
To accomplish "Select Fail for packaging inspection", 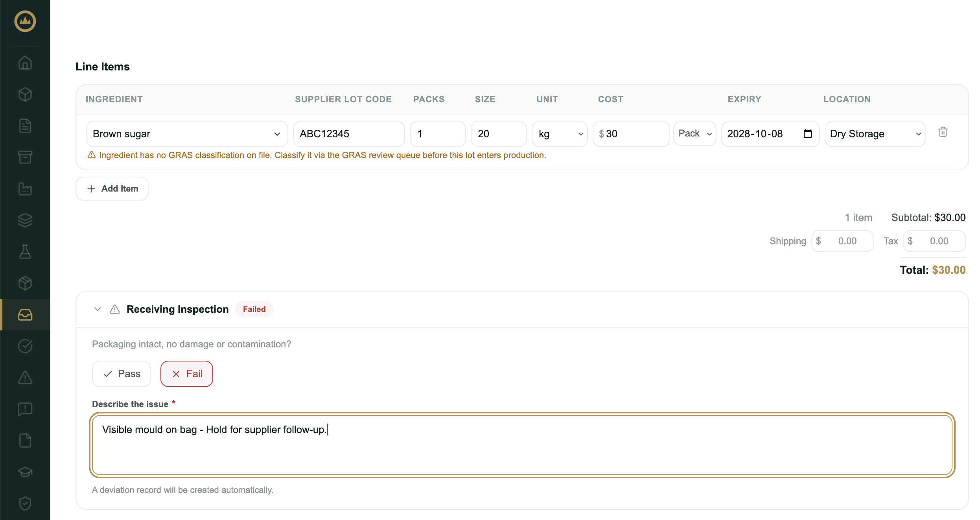I will coord(187,374).
